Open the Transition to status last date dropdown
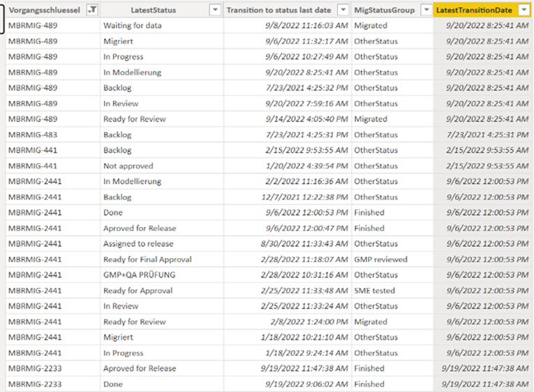 (x=343, y=10)
